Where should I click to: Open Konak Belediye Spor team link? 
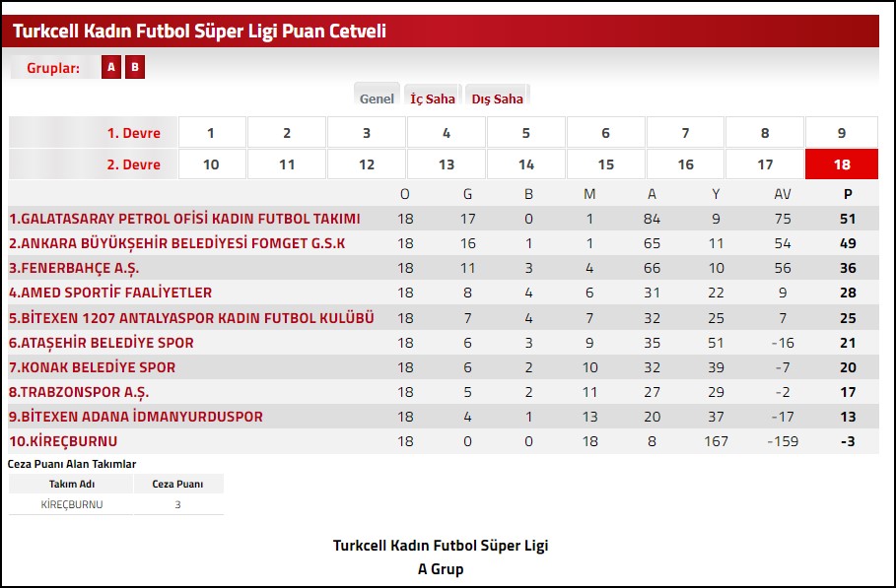coord(92,367)
